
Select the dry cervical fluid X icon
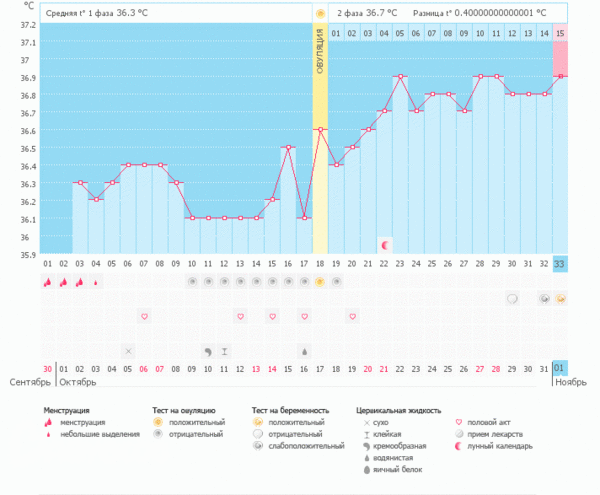coord(128,351)
